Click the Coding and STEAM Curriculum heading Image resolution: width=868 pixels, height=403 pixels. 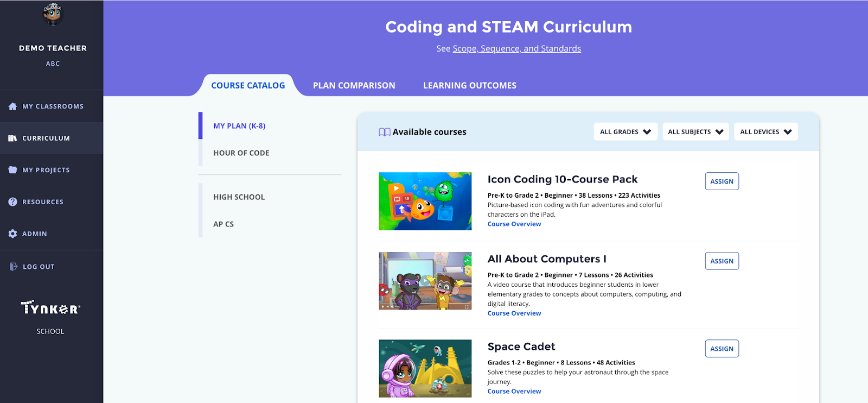click(509, 27)
